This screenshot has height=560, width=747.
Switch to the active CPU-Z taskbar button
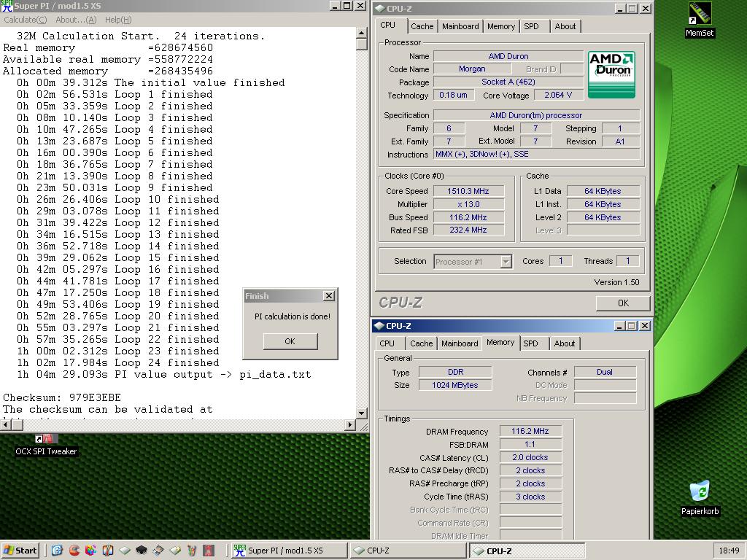point(528,551)
